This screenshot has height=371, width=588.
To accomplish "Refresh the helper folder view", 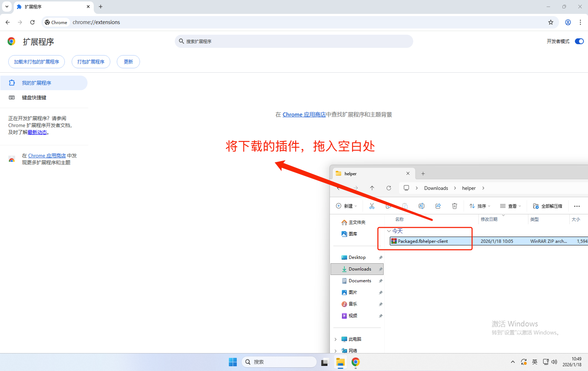I will coord(389,188).
